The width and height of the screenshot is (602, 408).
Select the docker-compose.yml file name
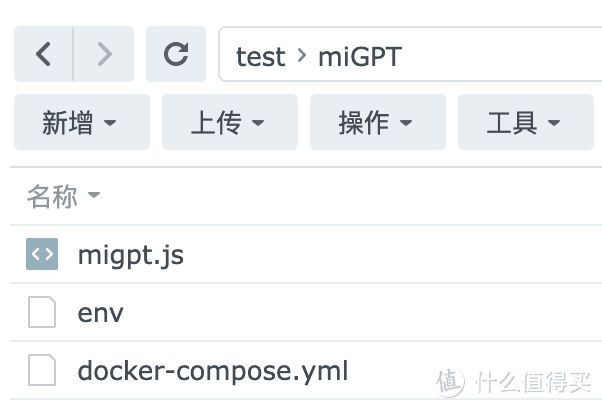click(213, 372)
